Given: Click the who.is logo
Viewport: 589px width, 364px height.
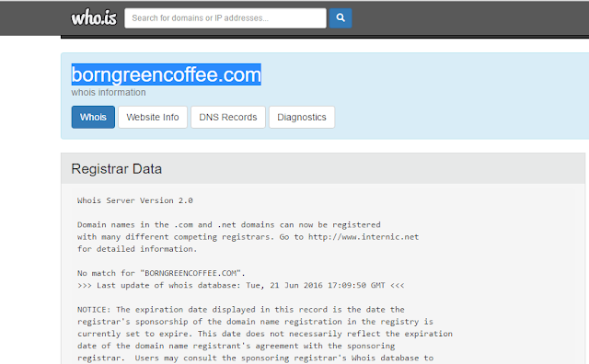Looking at the screenshot, I should point(94,17).
